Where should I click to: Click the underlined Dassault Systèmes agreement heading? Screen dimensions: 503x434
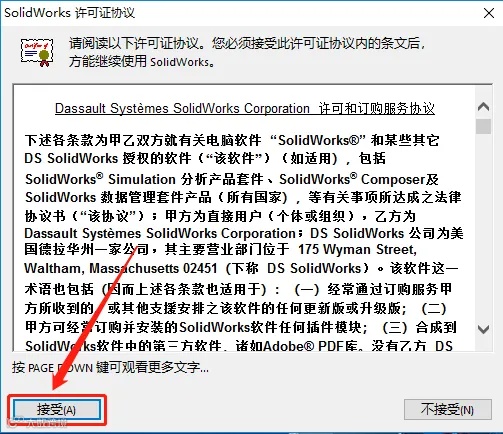pos(245,109)
